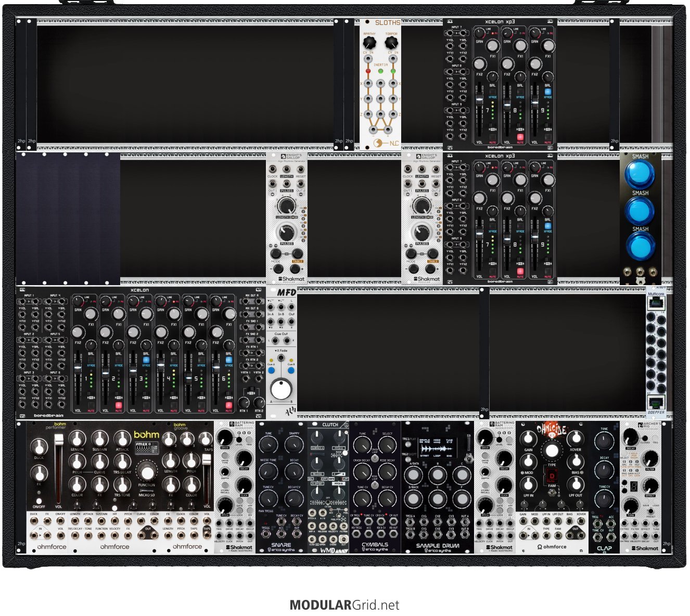Select the Doepfer Multicore module

coord(656,352)
